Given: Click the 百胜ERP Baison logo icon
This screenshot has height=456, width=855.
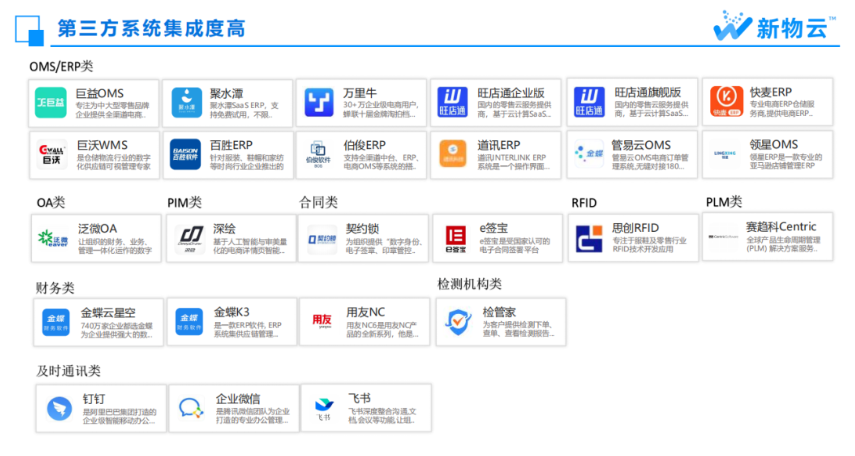Looking at the screenshot, I should click(x=185, y=154).
